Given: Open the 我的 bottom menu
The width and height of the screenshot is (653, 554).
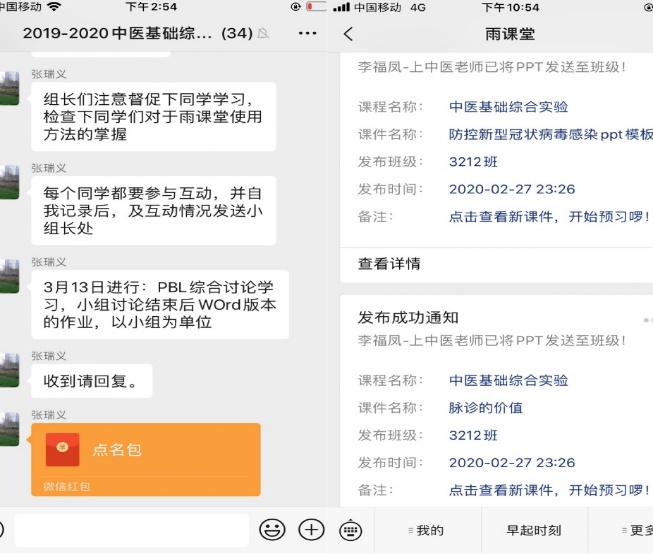Looking at the screenshot, I should (428, 530).
